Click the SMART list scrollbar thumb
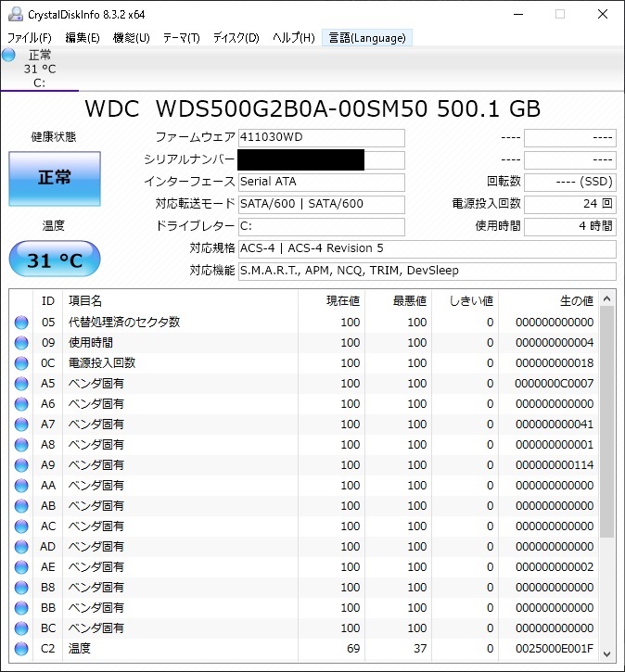This screenshot has width=625, height=672. pyautogui.click(x=606, y=422)
